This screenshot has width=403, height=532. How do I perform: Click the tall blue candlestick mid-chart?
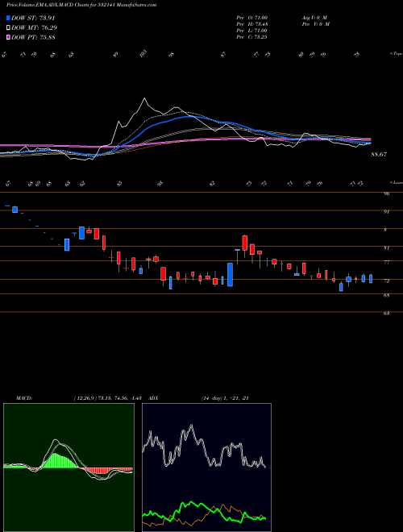point(230,275)
